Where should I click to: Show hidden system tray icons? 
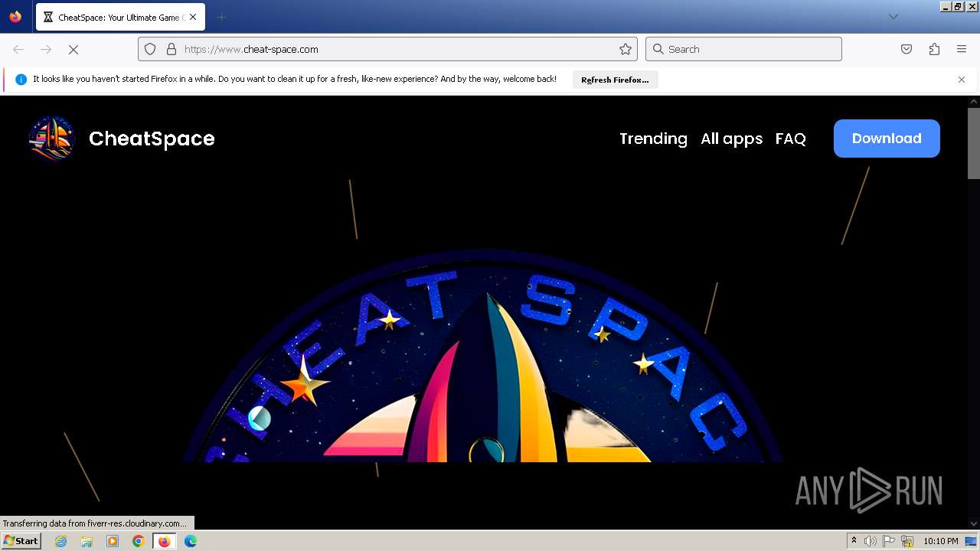(x=854, y=541)
